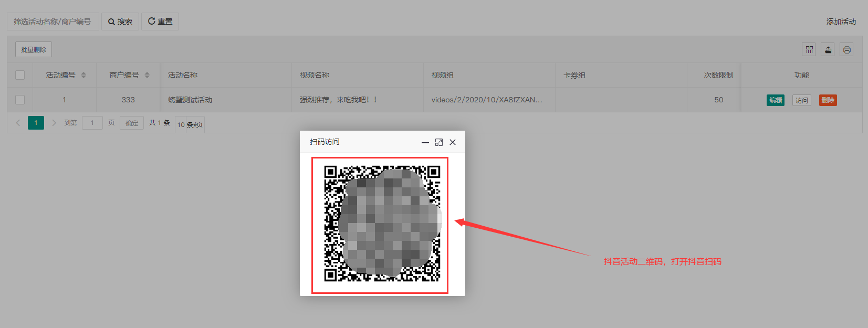Sort by 活动编号 column arrows
868x328 pixels.
pos(83,75)
